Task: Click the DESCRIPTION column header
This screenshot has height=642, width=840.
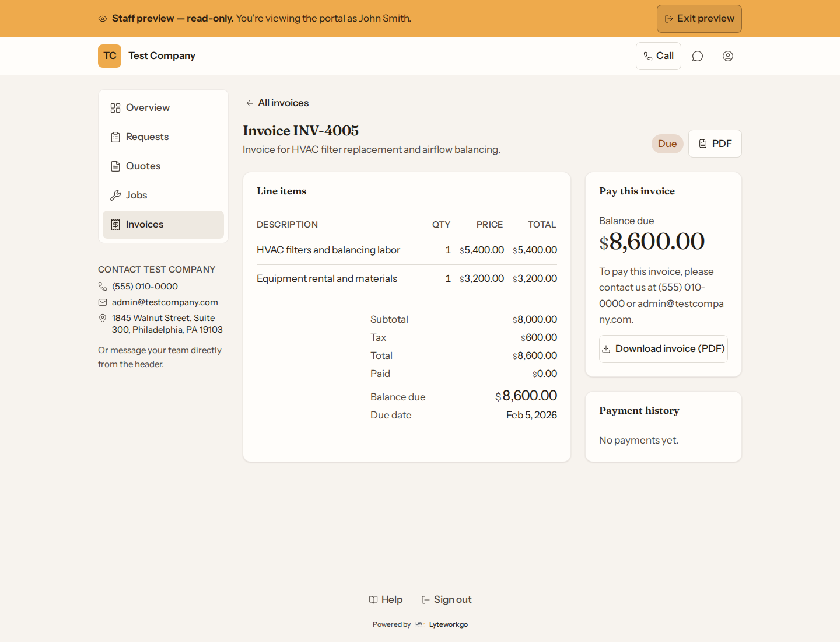Action: [x=288, y=225]
